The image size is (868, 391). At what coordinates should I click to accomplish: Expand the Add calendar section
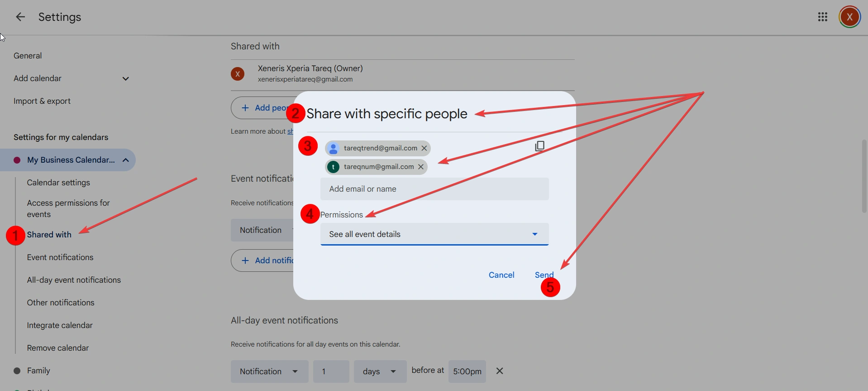click(x=125, y=79)
